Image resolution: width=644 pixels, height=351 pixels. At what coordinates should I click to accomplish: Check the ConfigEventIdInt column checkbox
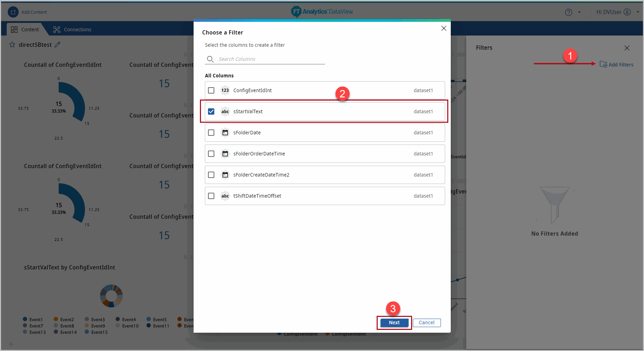click(x=211, y=90)
